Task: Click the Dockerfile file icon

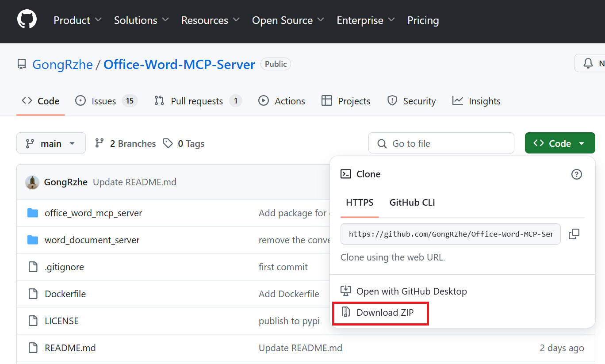Action: point(33,294)
